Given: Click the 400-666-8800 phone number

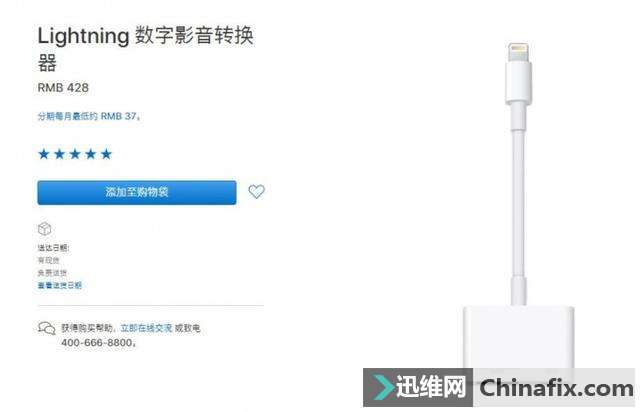Looking at the screenshot, I should [98, 343].
